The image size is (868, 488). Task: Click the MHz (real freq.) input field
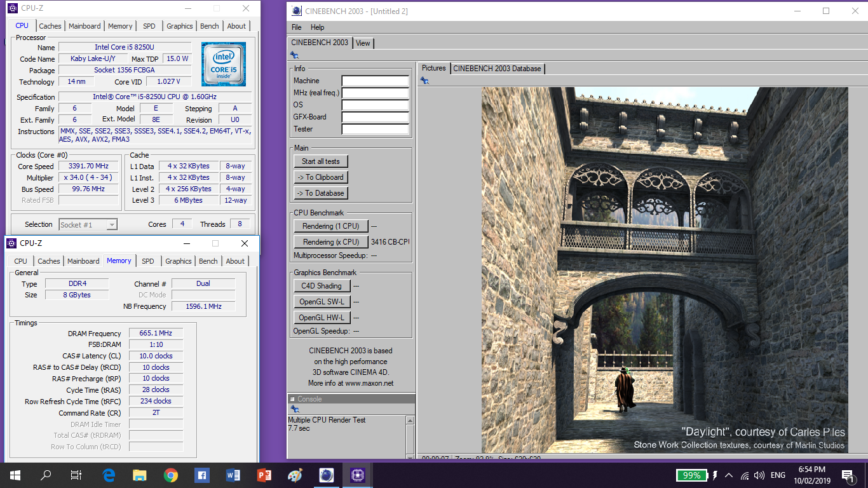coord(376,93)
